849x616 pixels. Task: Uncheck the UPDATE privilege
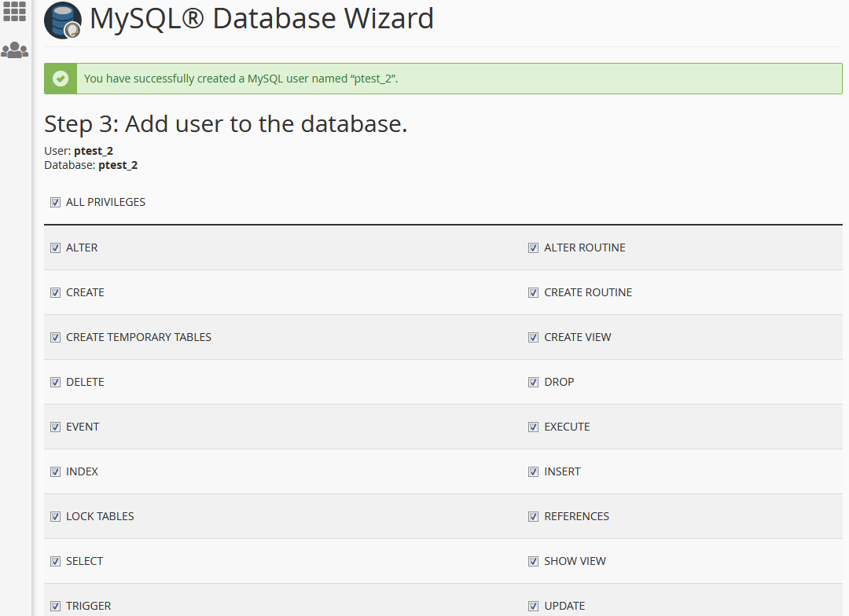(x=533, y=607)
